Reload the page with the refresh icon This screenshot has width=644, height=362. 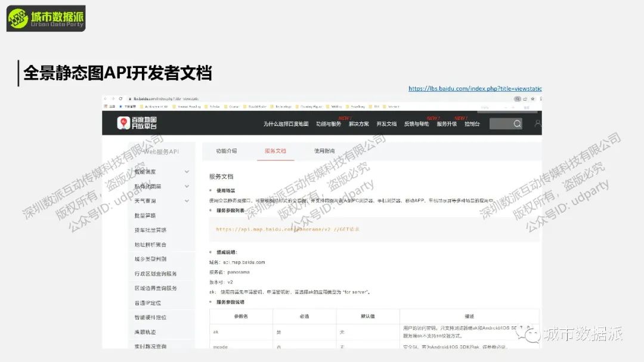[120, 98]
